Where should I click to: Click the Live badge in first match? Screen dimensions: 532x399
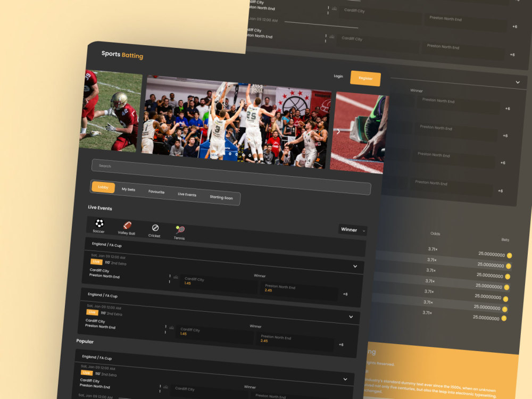click(x=96, y=262)
